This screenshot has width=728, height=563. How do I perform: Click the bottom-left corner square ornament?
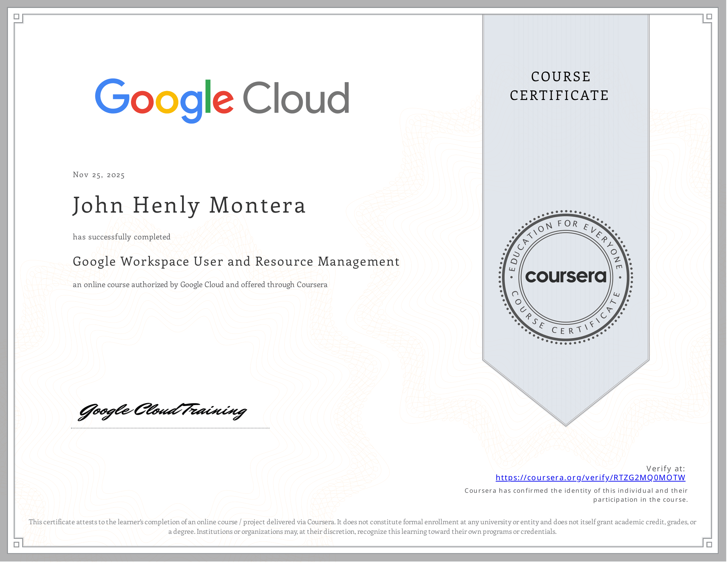[16, 544]
